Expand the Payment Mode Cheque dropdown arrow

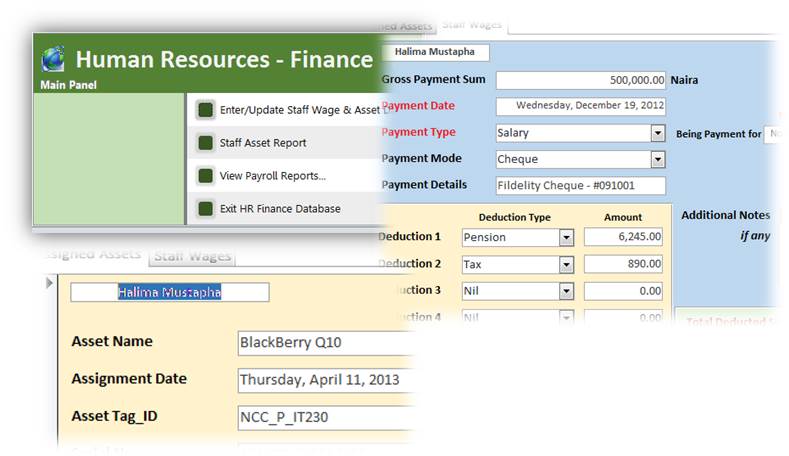(x=658, y=160)
